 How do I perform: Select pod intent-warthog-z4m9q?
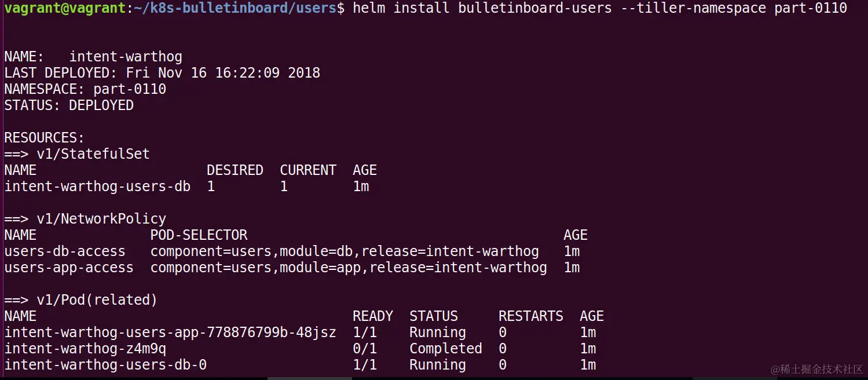click(85, 349)
